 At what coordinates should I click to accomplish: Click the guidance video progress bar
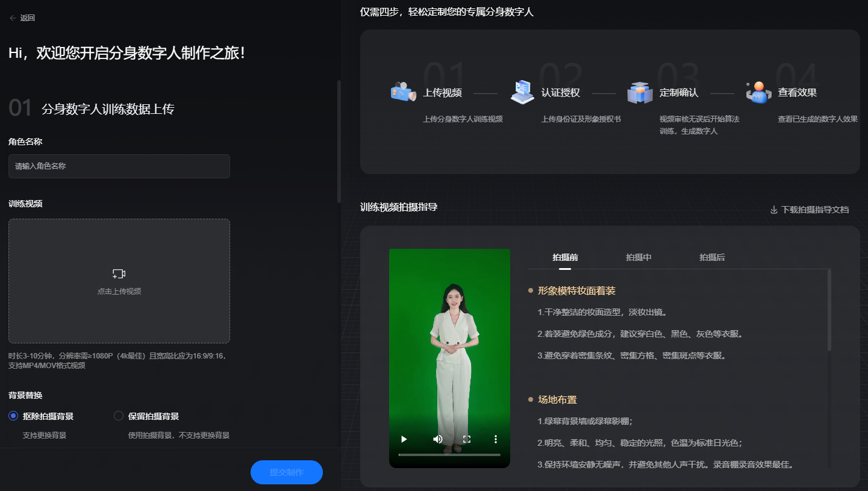click(x=449, y=455)
